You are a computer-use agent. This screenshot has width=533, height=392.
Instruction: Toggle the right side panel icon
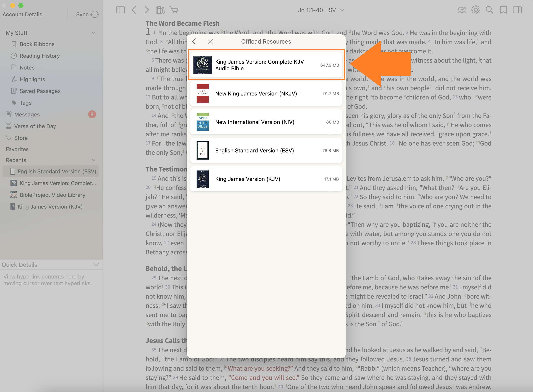click(517, 10)
